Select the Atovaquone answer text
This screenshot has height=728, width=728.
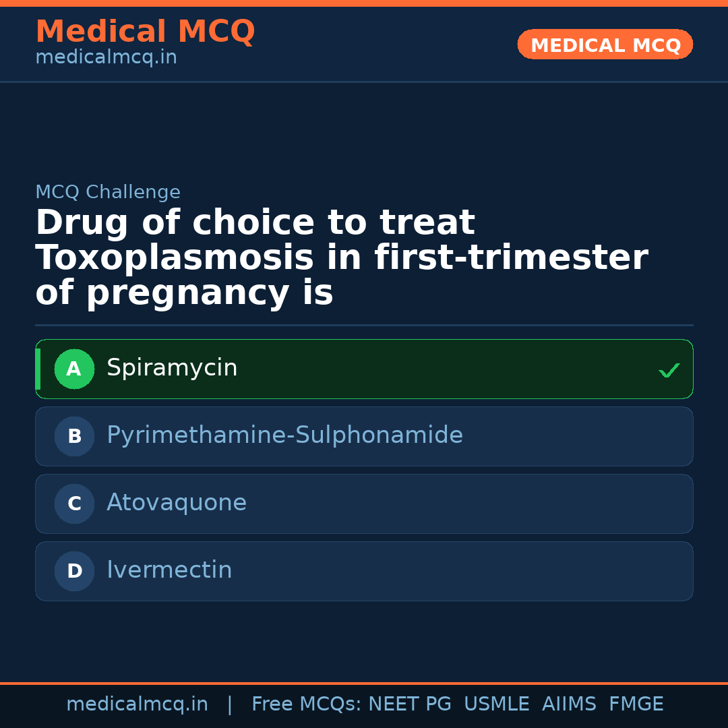[x=177, y=503]
